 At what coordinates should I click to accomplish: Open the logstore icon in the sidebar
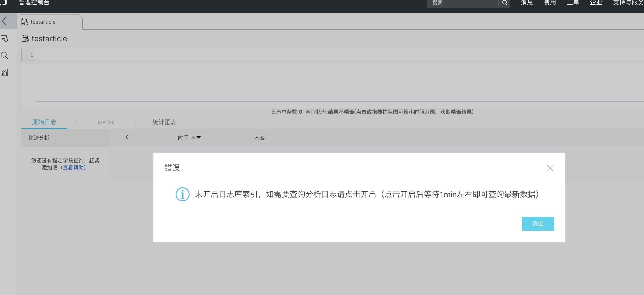(x=4, y=38)
